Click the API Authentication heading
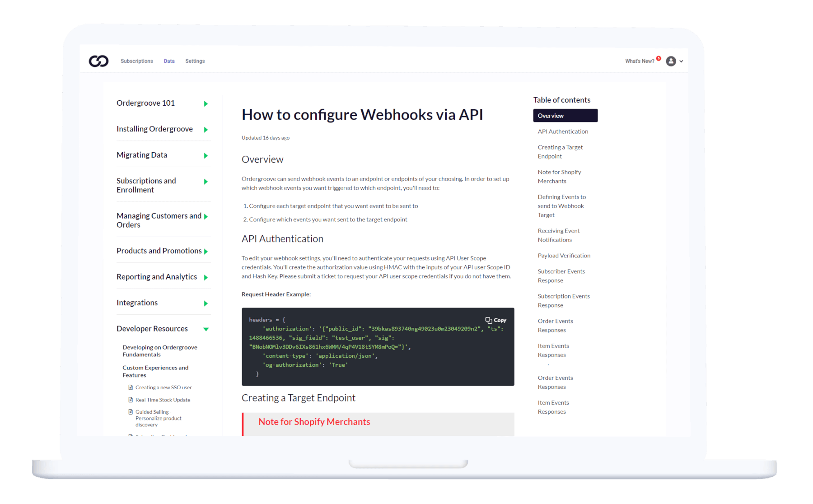The image size is (813, 504). (x=282, y=239)
